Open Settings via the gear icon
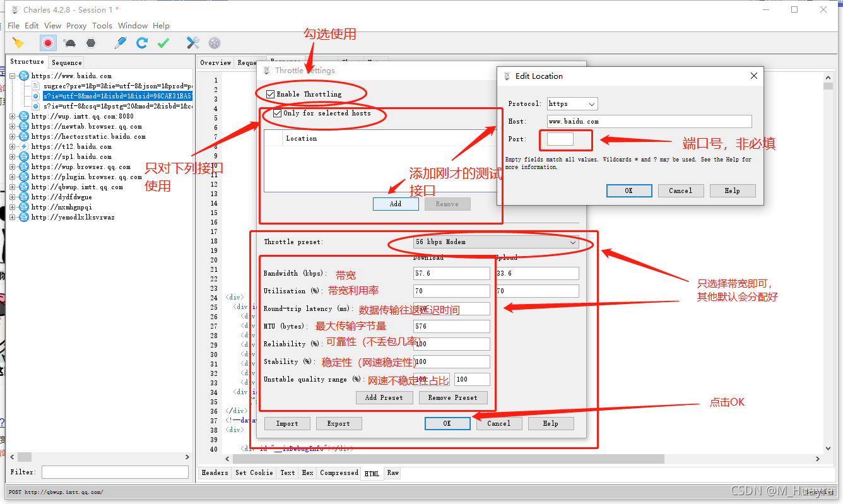This screenshot has height=504, width=843. [x=215, y=43]
